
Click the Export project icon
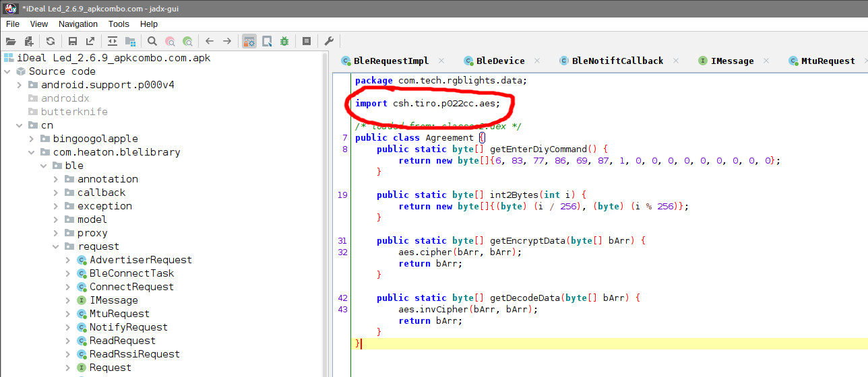pyautogui.click(x=90, y=41)
